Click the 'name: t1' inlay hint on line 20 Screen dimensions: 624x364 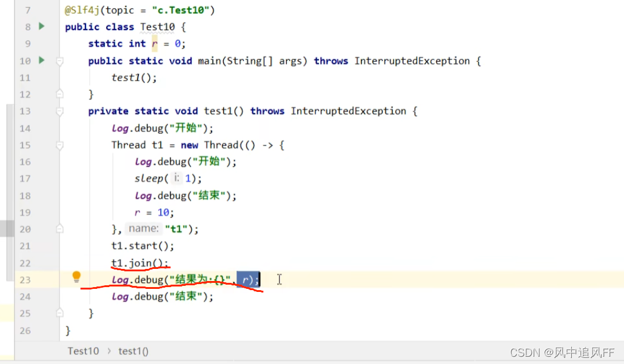coord(143,228)
